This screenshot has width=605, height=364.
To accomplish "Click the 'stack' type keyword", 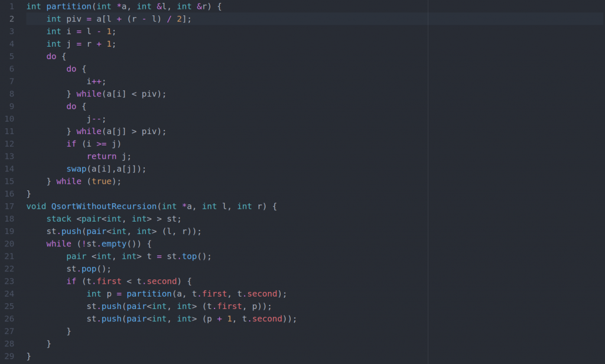I will point(59,219).
